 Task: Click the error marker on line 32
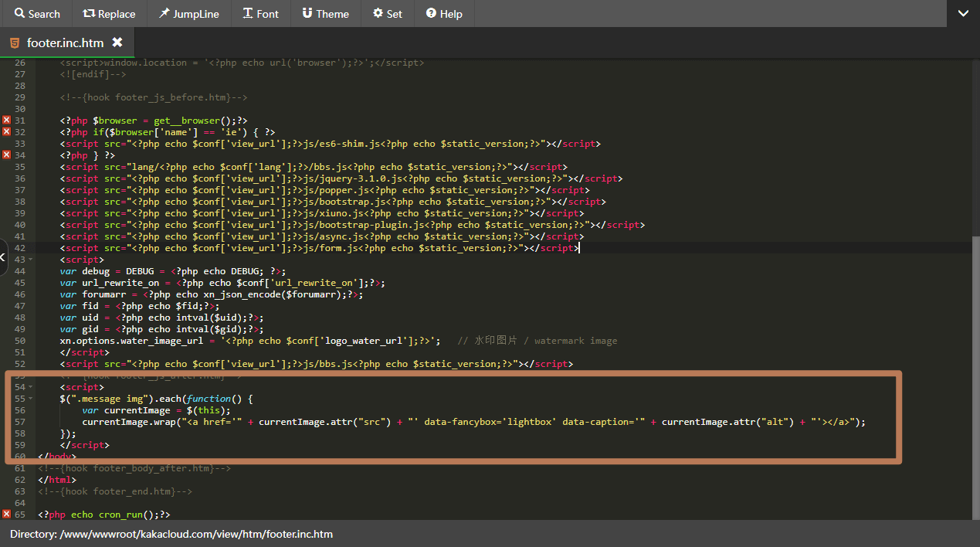(x=6, y=132)
